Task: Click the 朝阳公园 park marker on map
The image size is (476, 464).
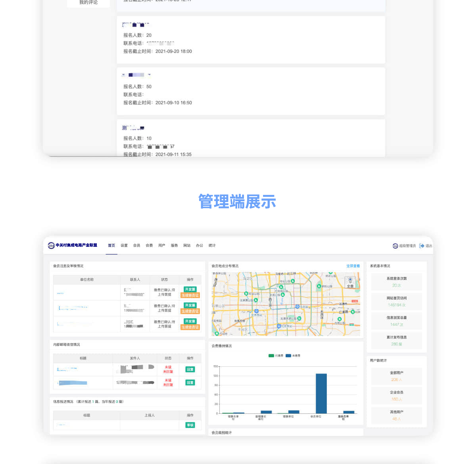Action: pyautogui.click(x=319, y=286)
